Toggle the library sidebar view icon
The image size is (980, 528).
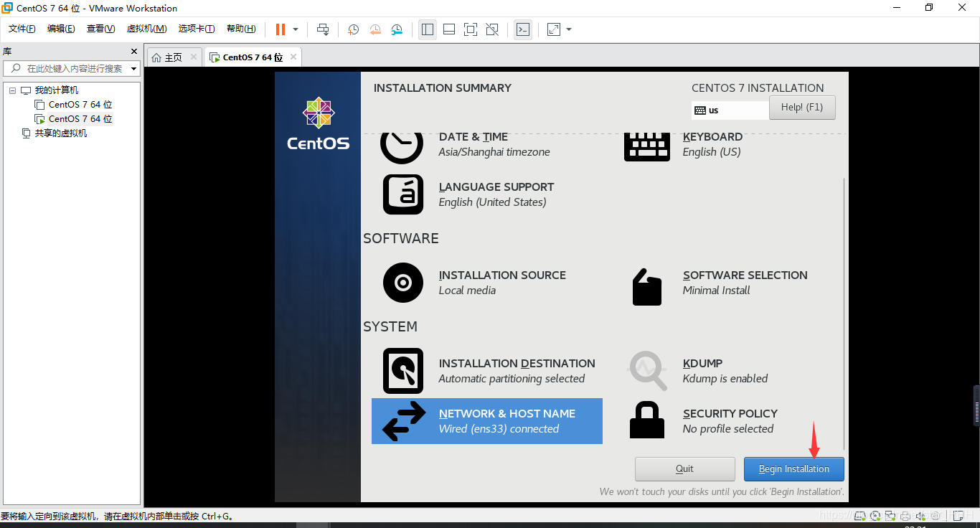click(428, 29)
